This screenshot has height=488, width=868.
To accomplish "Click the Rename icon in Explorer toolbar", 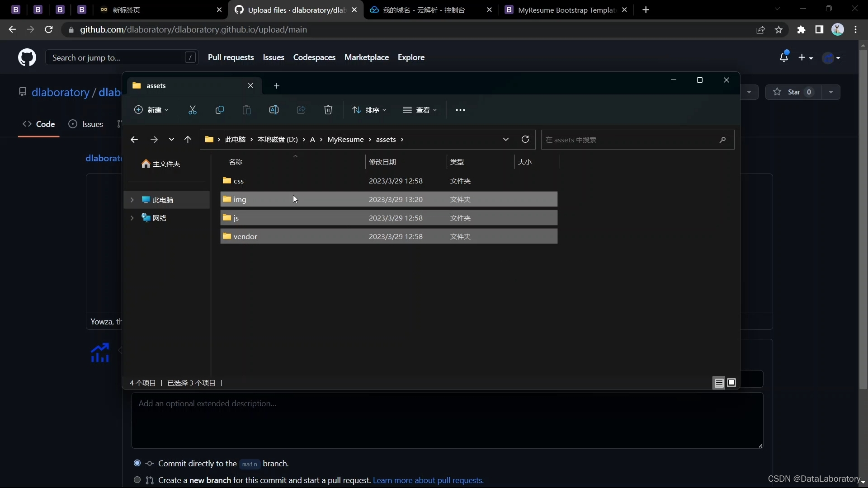I will tap(274, 110).
